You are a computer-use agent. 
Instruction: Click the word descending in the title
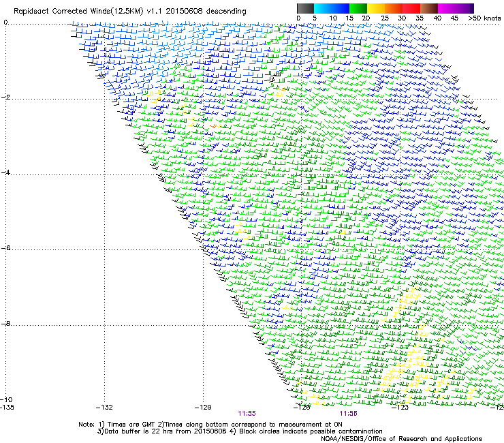point(226,12)
